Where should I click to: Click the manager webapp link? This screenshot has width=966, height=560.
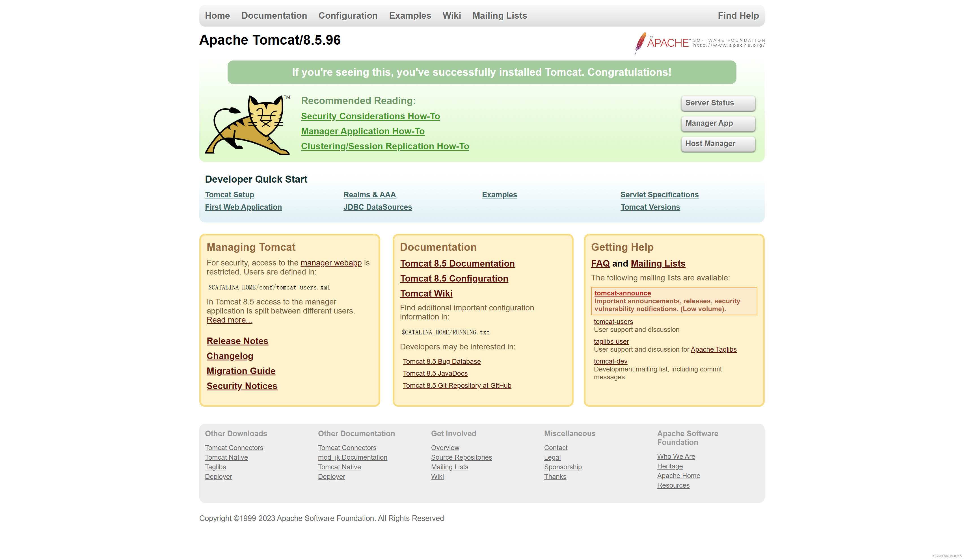coord(331,263)
